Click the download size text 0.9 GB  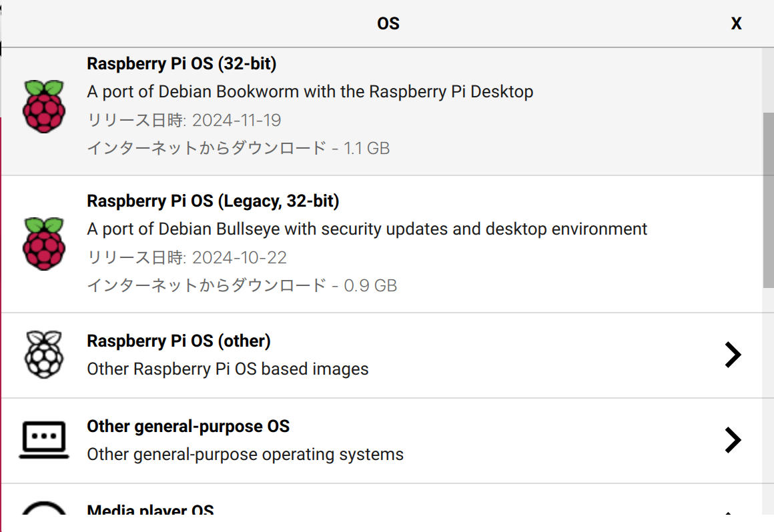[370, 286]
